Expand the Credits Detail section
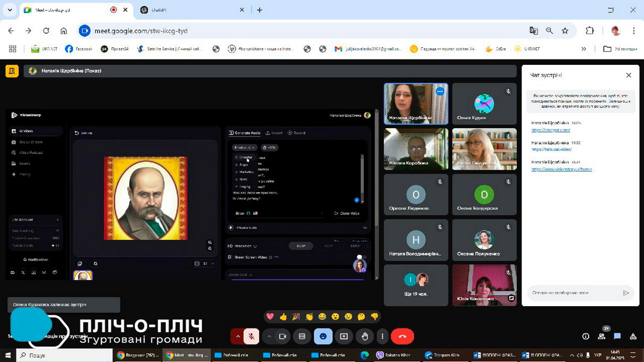This screenshot has width=644, height=362. coord(240,275)
